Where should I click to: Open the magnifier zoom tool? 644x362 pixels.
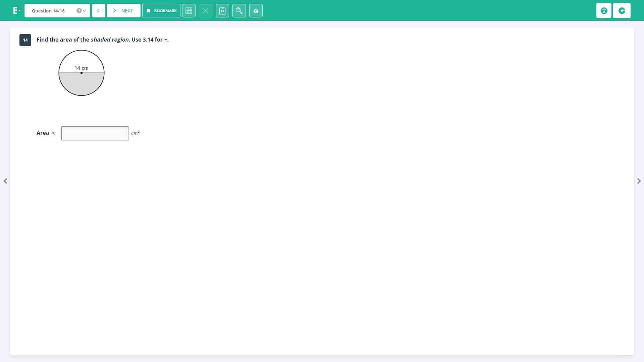point(239,11)
